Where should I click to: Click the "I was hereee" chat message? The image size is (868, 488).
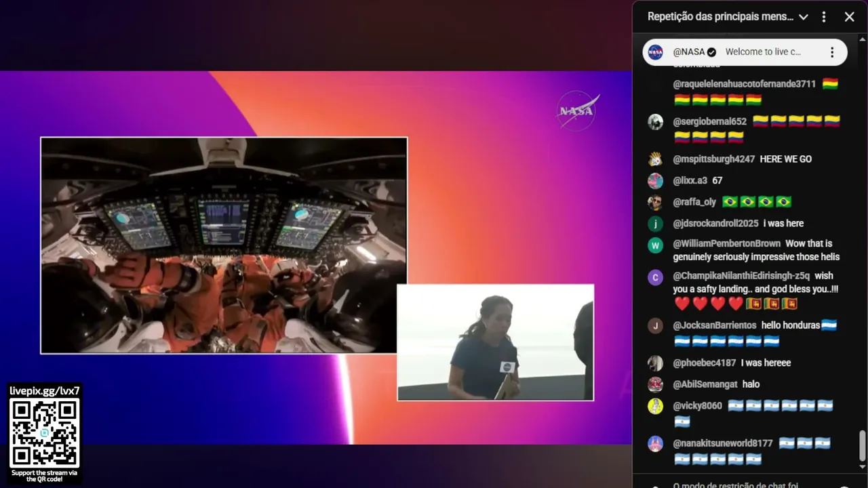point(766,363)
